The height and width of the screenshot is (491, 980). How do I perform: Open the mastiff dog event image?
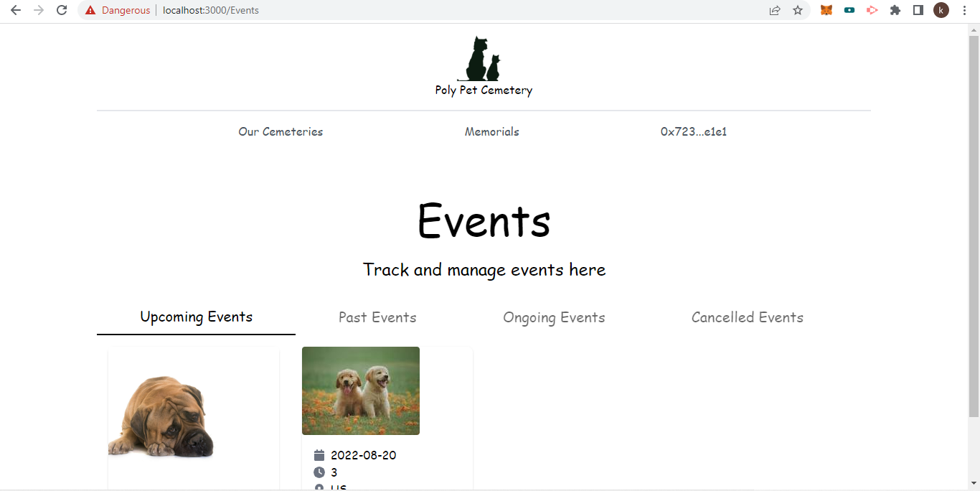point(162,416)
